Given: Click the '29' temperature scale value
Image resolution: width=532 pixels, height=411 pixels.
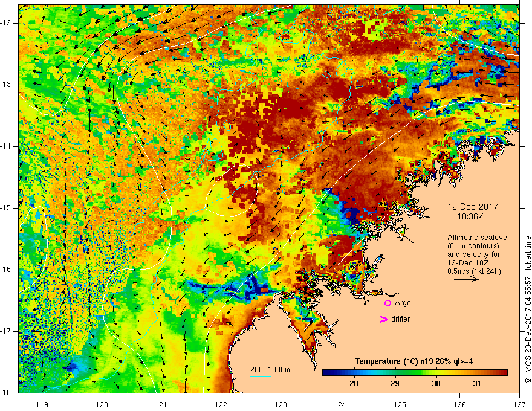Looking at the screenshot, I should click(395, 384).
